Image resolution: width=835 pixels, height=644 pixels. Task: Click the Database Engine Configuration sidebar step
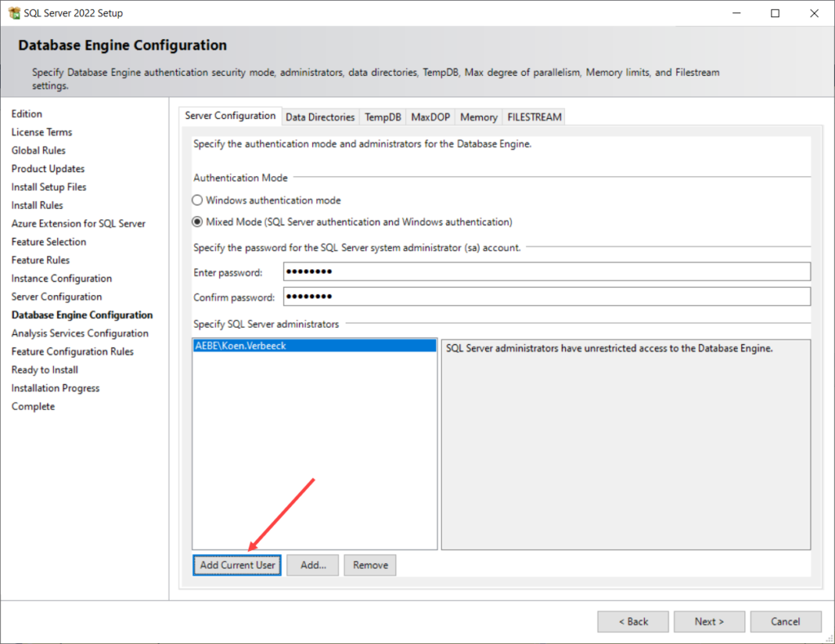(82, 315)
